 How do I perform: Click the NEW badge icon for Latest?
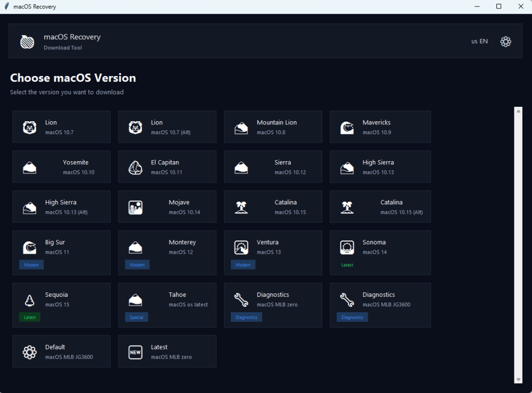tap(135, 352)
